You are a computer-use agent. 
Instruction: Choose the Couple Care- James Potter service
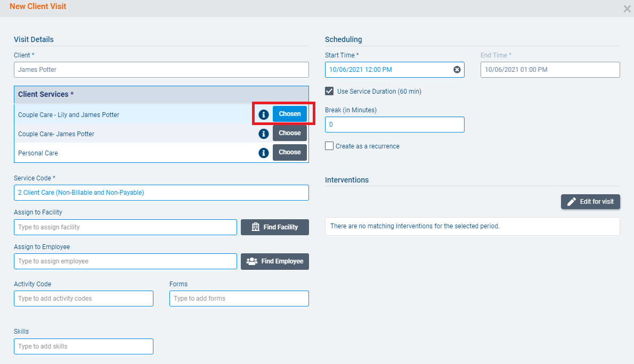tap(289, 133)
